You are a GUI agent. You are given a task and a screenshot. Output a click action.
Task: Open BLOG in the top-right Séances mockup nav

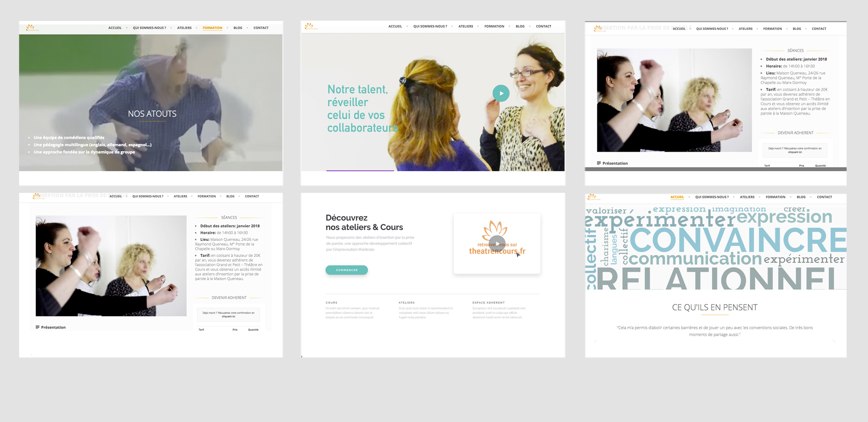click(x=797, y=29)
